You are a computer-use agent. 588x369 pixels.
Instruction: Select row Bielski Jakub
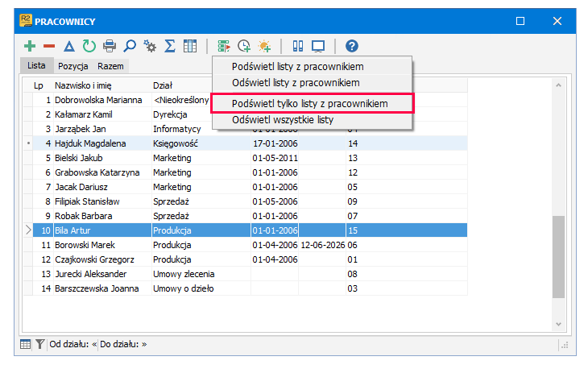[x=246, y=158]
